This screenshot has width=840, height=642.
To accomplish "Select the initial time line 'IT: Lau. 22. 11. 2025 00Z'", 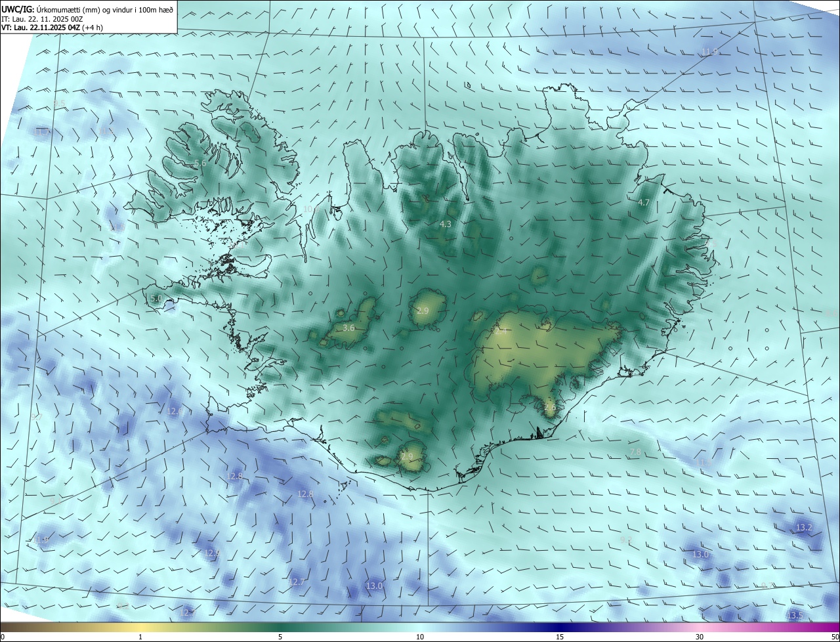I will [x=42, y=18].
